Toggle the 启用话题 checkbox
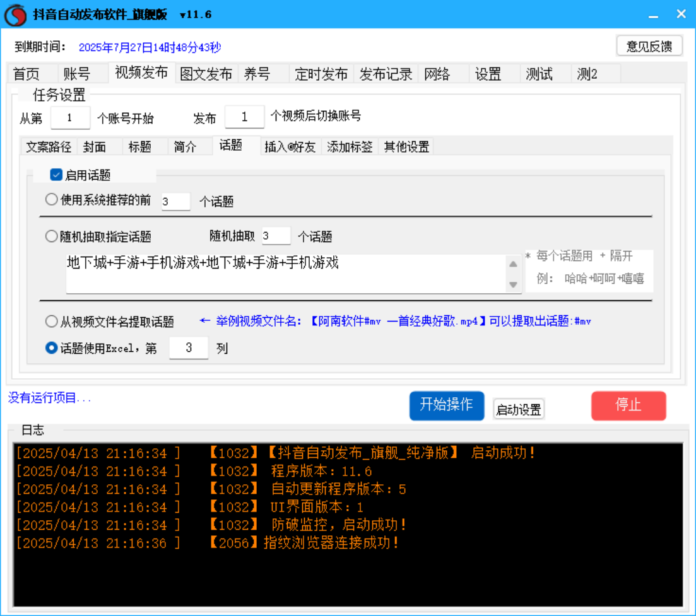The width and height of the screenshot is (696, 616). pyautogui.click(x=56, y=175)
